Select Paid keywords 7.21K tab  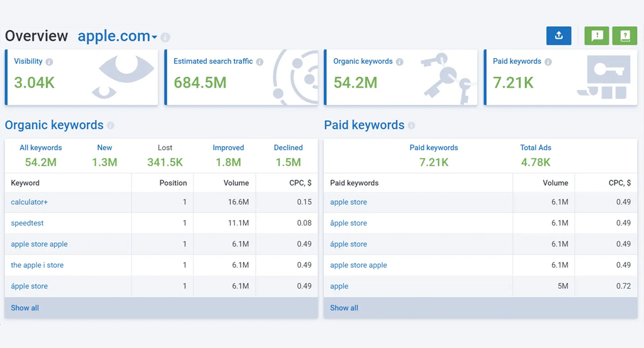(x=434, y=155)
